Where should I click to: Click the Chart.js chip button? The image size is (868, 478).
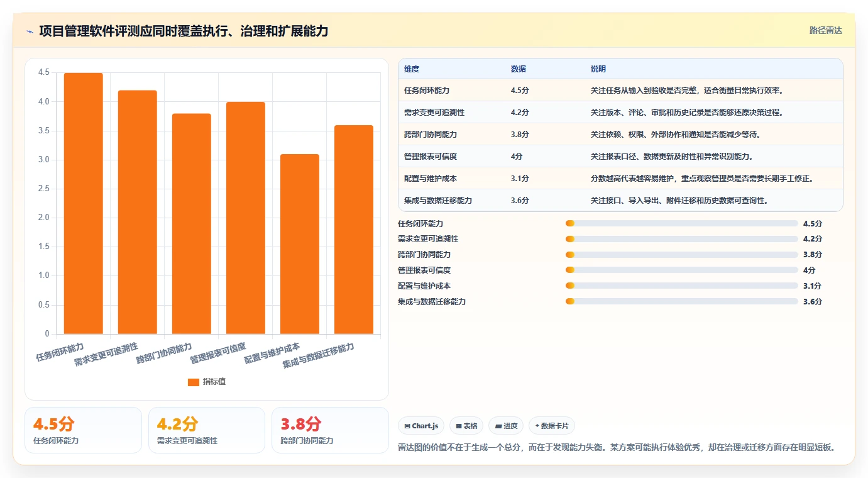421,426
